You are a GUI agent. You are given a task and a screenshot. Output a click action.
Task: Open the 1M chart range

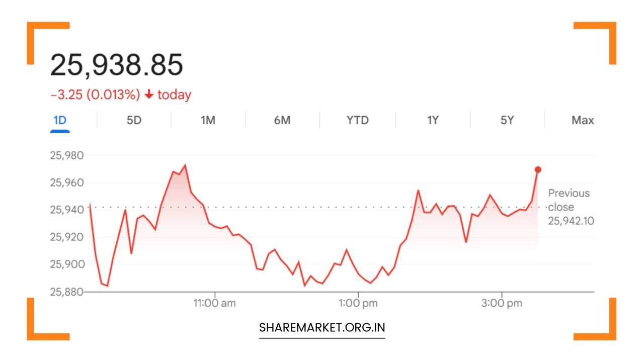pyautogui.click(x=208, y=121)
